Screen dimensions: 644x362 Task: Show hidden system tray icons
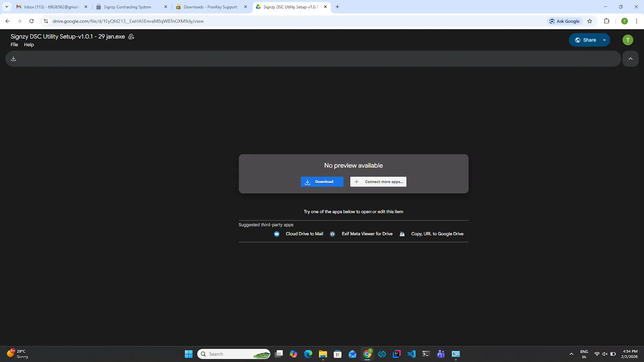(571, 354)
